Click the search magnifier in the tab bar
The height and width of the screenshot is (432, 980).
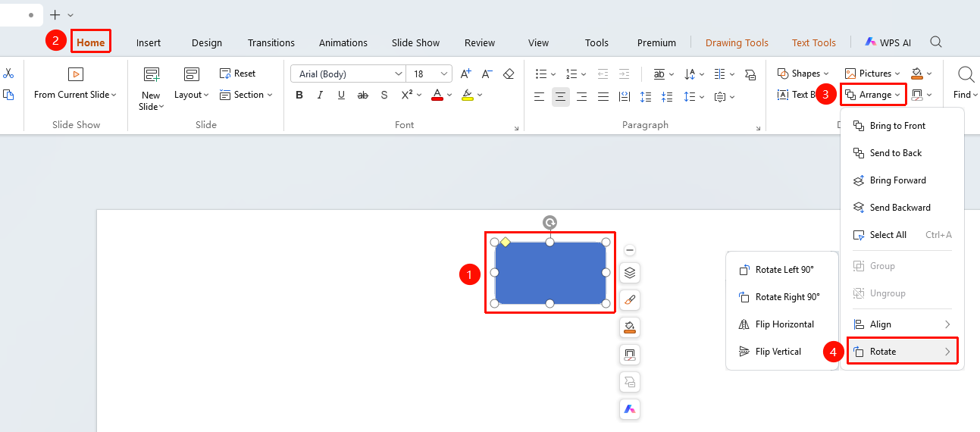tap(936, 42)
